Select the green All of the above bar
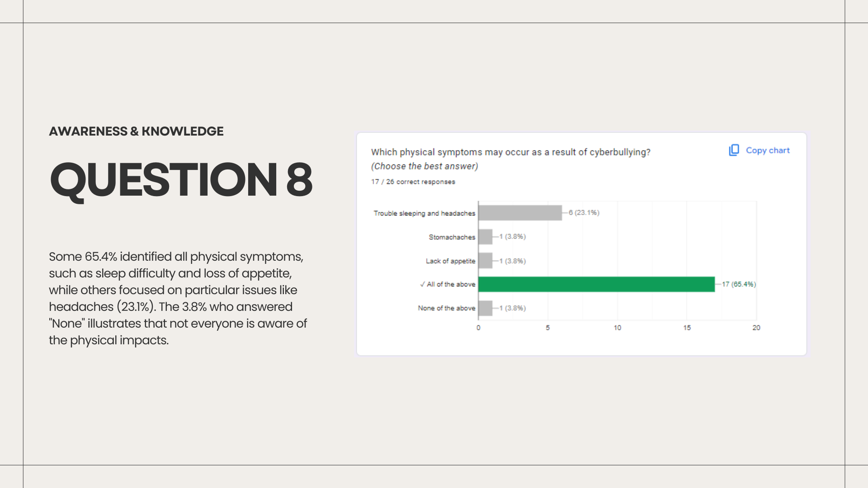Screen dimensions: 868x488 pos(596,284)
